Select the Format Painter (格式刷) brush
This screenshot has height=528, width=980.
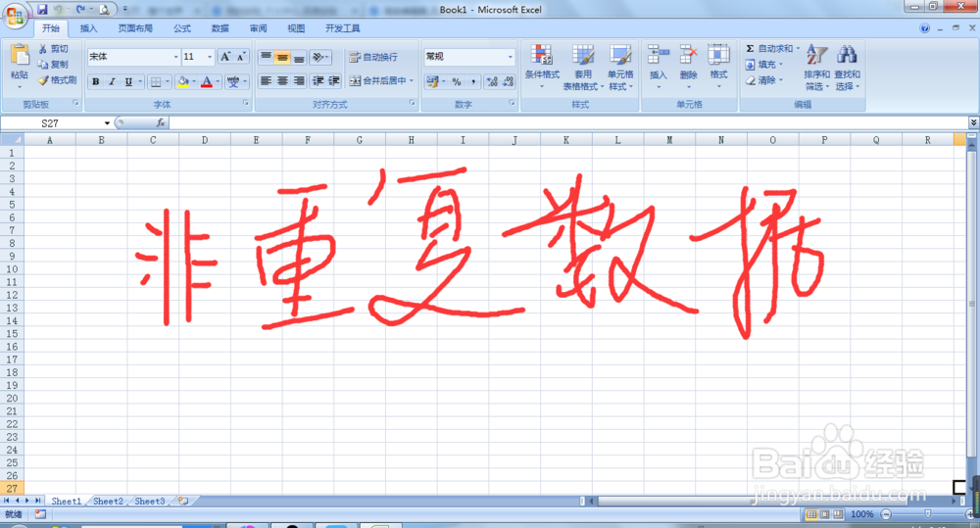[43, 80]
